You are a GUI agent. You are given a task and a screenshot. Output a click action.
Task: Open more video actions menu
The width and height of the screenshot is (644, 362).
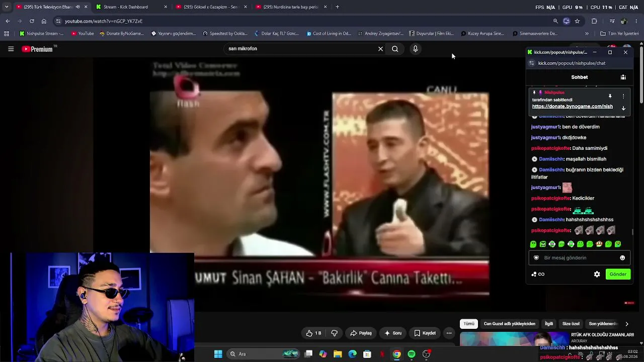tap(449, 333)
